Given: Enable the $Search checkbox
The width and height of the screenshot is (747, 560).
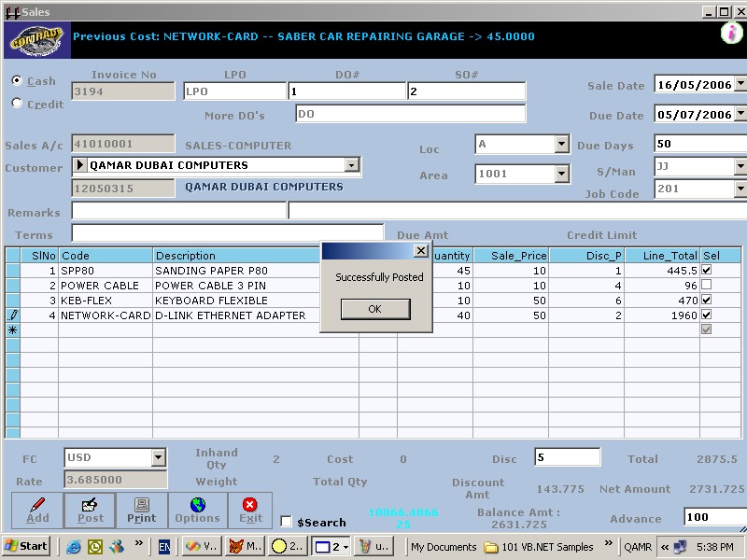Looking at the screenshot, I should (x=287, y=521).
